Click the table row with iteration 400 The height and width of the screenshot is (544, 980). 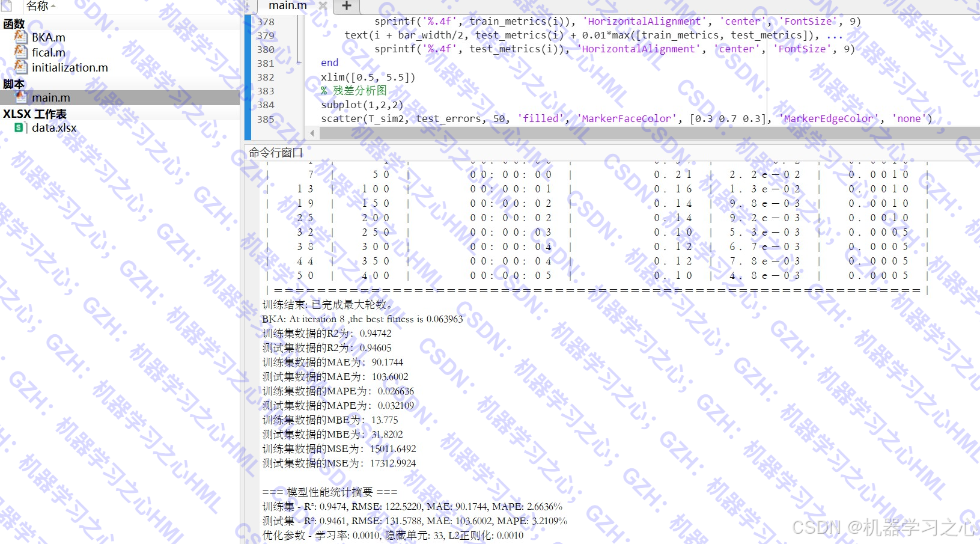[597, 275]
